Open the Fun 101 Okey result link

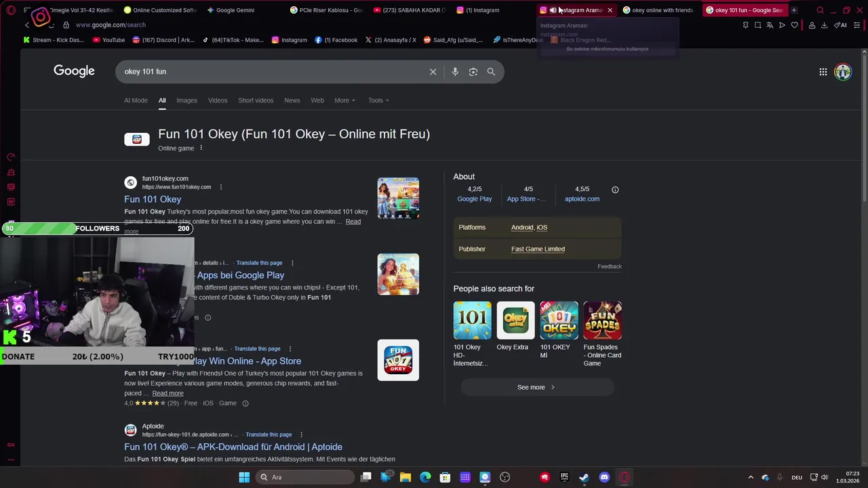[x=153, y=199]
